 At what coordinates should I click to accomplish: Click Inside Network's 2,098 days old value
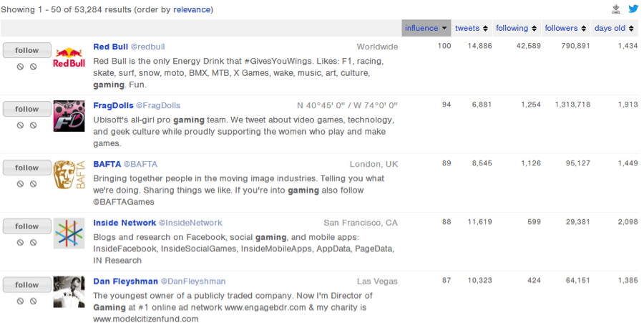pos(628,222)
